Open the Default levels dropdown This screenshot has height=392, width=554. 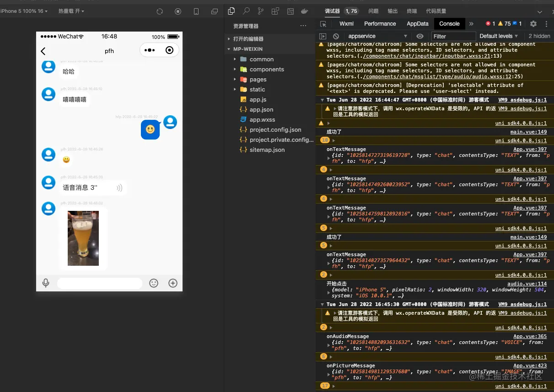pyautogui.click(x=499, y=36)
